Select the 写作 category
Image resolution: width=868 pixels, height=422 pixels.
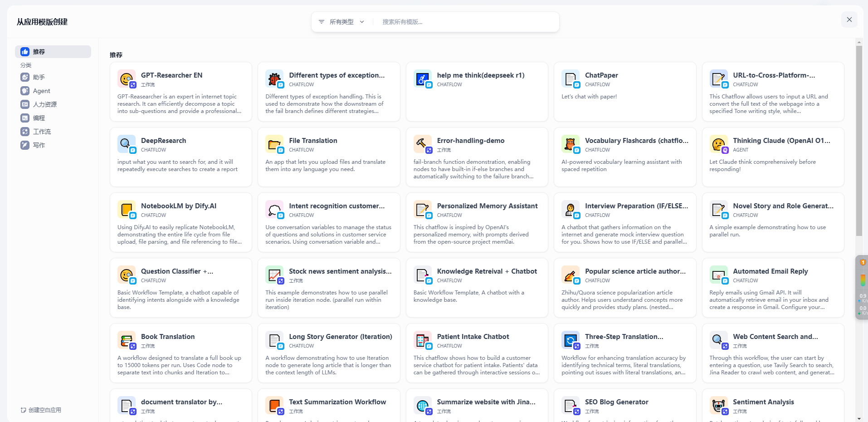point(53,145)
